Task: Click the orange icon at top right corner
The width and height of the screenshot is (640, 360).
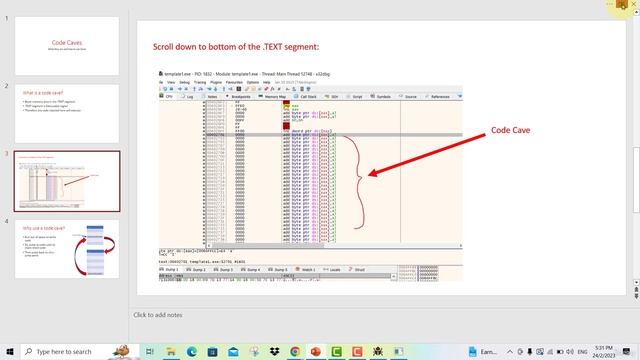Action: click(x=622, y=4)
